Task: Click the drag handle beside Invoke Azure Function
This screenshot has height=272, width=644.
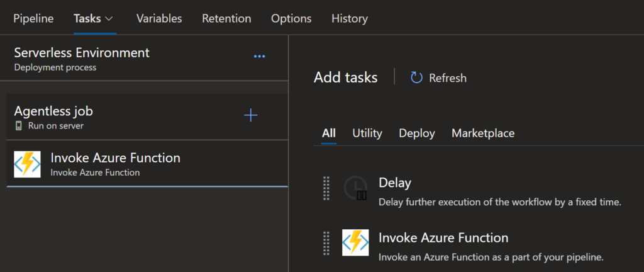Action: coord(326,243)
